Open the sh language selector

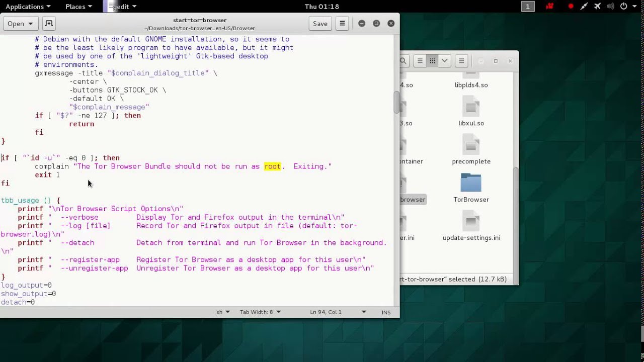tap(223, 312)
